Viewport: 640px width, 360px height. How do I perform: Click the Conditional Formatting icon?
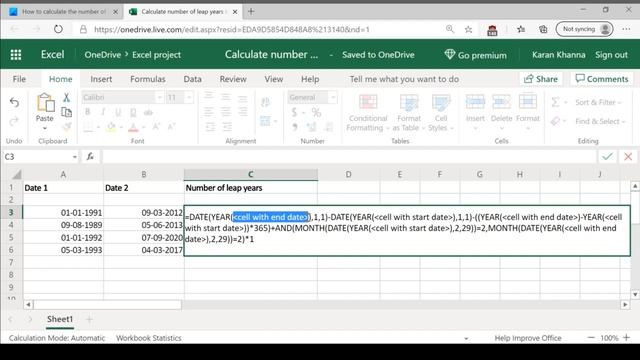tap(368, 102)
